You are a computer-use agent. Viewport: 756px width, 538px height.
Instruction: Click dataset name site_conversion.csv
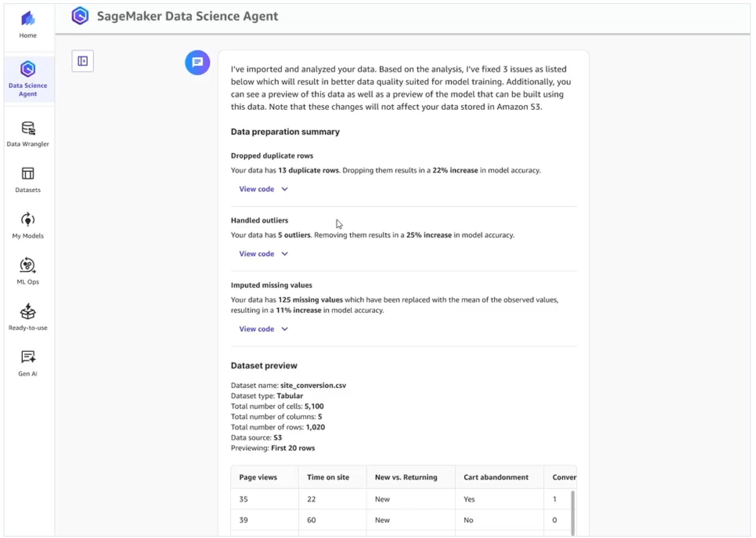point(313,385)
